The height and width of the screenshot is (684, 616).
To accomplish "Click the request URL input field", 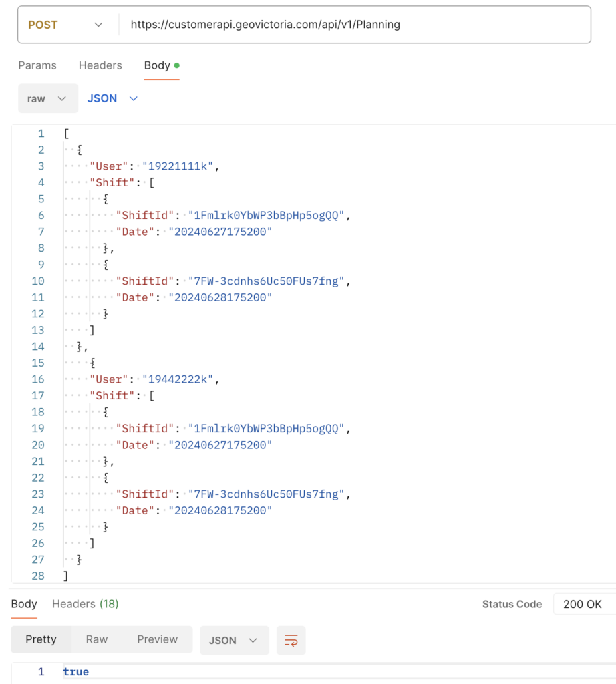I will pyautogui.click(x=354, y=25).
